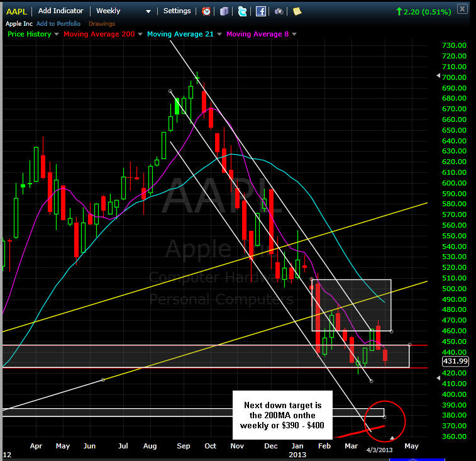Expand Moving Average 21 dropdown arrow
The height and width of the screenshot is (461, 476).
point(219,35)
